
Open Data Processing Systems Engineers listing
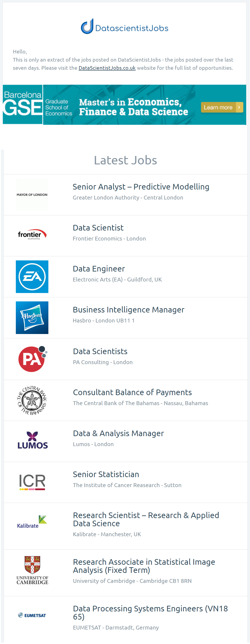coord(150,613)
